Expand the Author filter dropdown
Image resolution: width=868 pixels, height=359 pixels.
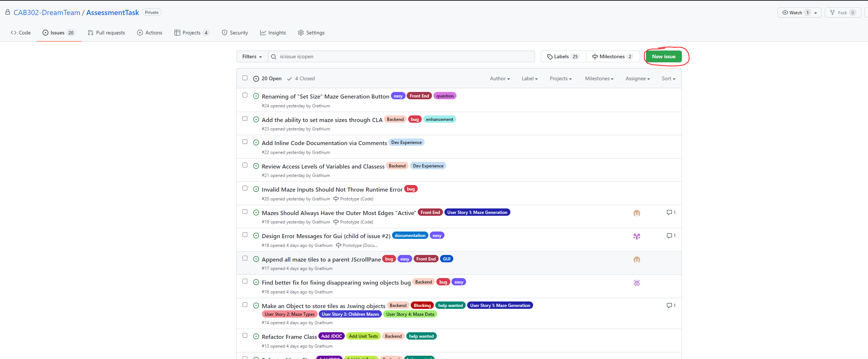499,78
